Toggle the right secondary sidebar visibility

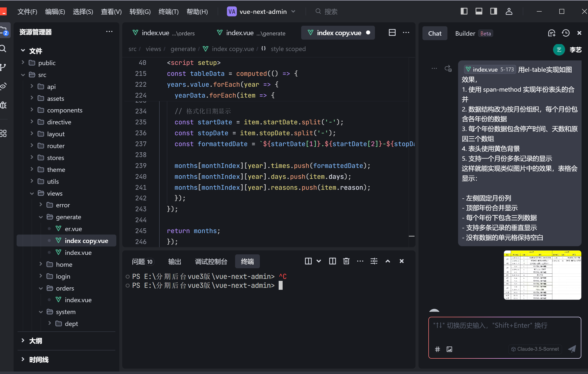(x=494, y=11)
